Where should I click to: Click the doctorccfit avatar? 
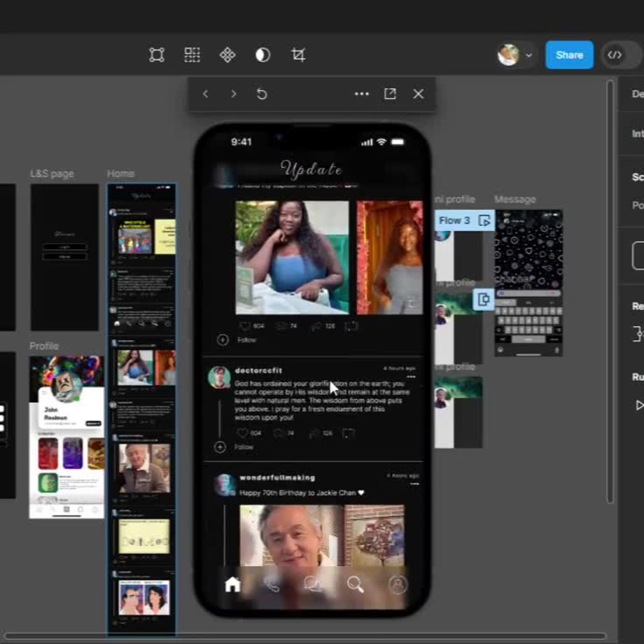tap(219, 377)
